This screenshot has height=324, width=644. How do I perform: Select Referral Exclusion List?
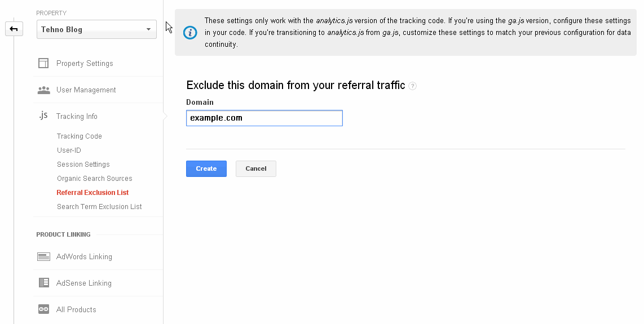click(x=93, y=193)
